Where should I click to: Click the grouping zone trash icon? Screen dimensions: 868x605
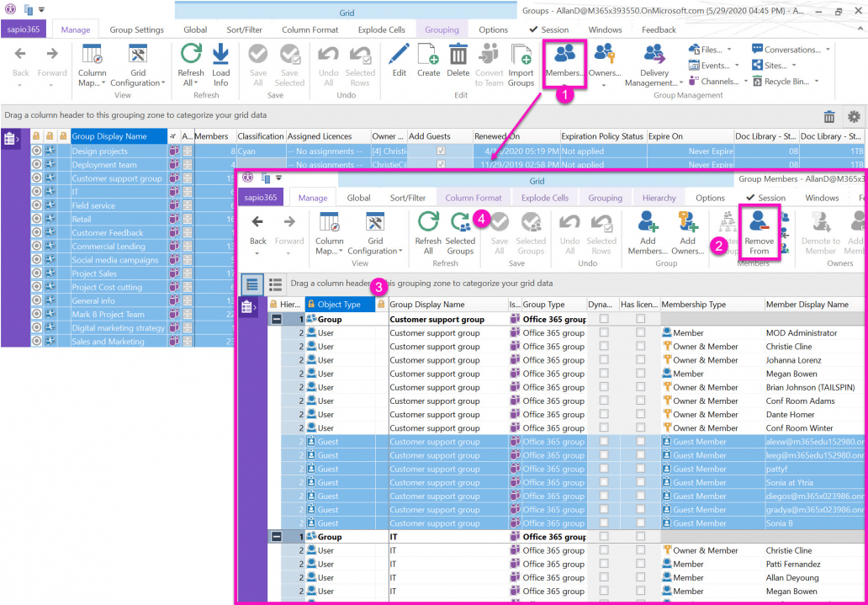[x=829, y=116]
